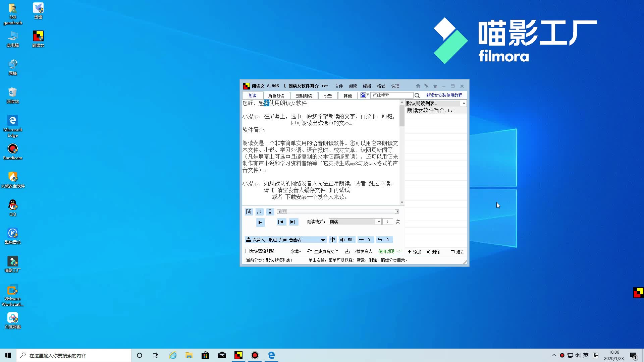
Task: Open the 朗读女安装使用教程 link
Action: pos(444,95)
